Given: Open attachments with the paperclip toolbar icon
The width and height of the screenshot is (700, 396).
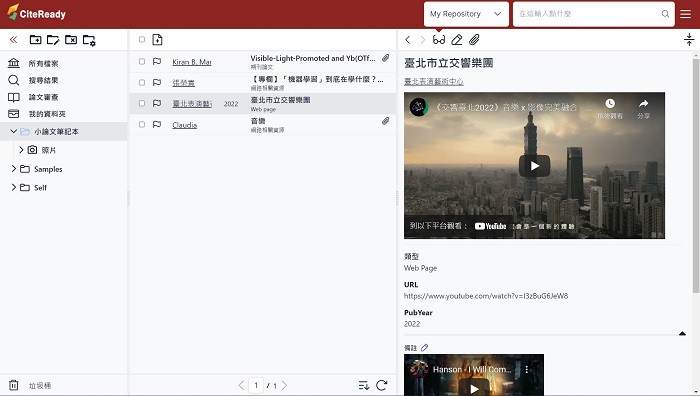Looking at the screenshot, I should (474, 40).
